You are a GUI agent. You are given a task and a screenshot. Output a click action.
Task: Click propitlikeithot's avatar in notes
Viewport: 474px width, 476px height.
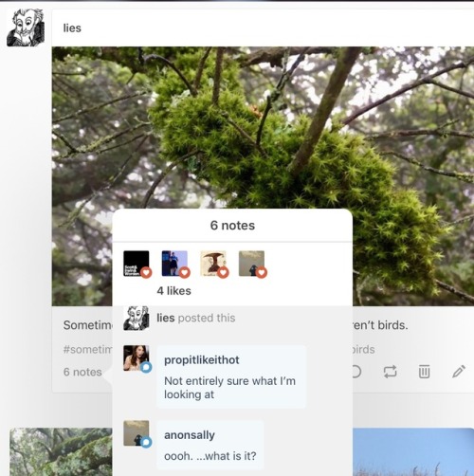point(137,357)
